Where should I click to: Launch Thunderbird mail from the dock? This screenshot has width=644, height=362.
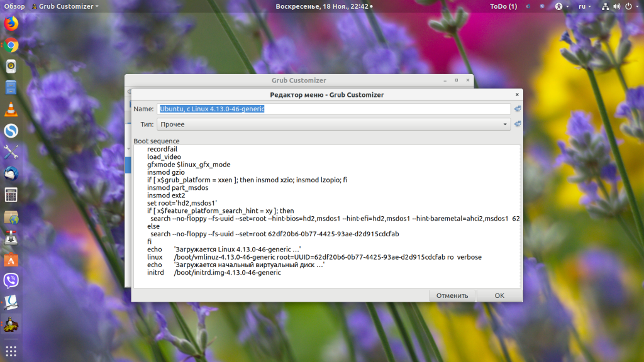tap(11, 173)
